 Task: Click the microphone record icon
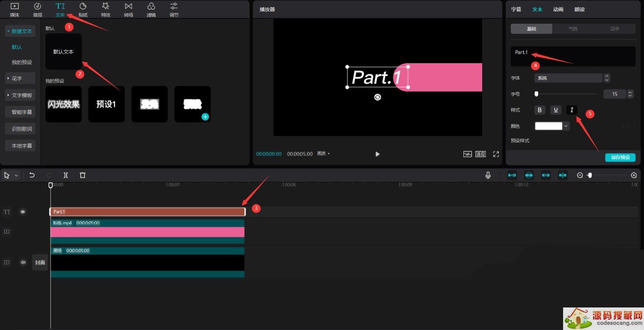(x=488, y=175)
